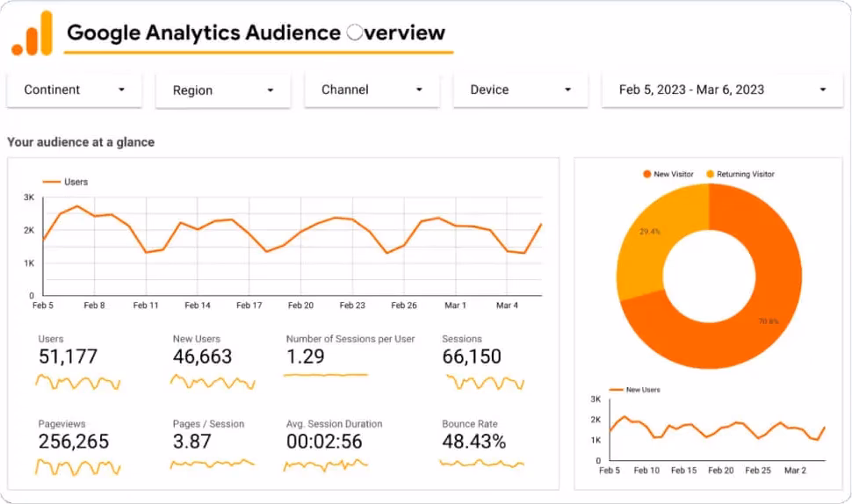Open the Channel filter dropdown

point(372,90)
